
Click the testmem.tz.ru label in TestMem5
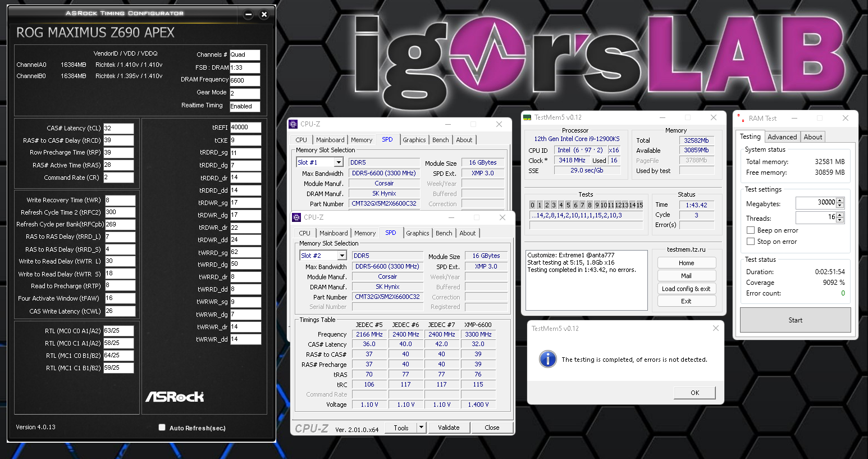click(686, 249)
